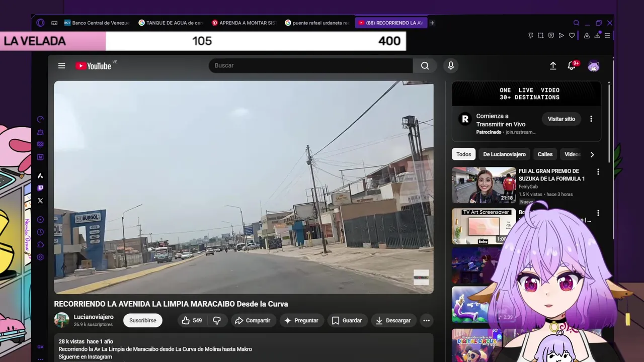Click the Comienza a Transmitir en Vivo ad title
Screen dimensions: 644x362
tap(501, 120)
